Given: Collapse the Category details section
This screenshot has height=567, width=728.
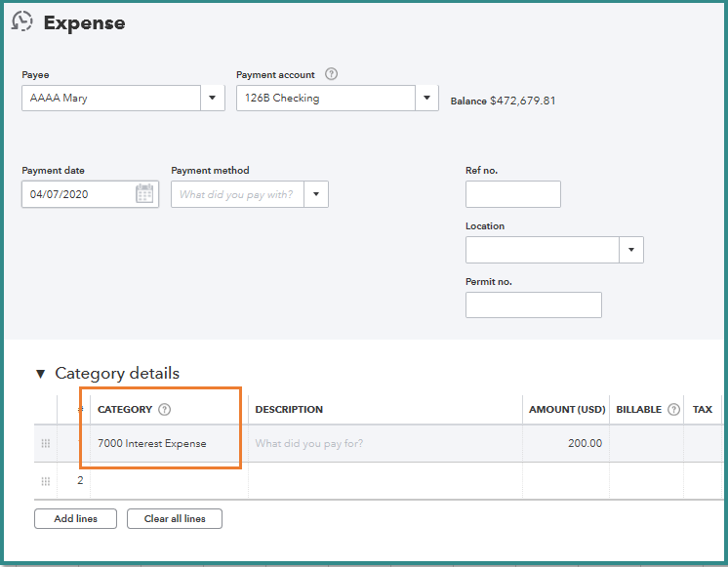Looking at the screenshot, I should 40,374.
